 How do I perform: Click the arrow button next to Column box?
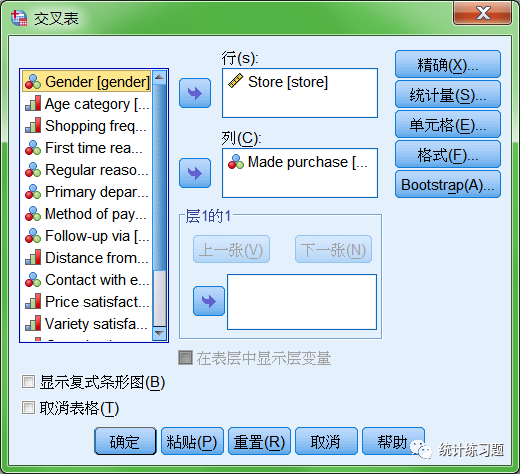[195, 173]
